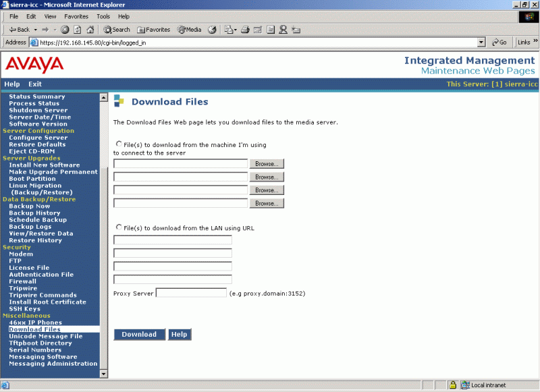Click the Stop loading toolbar icon
The image size is (540, 392).
pyautogui.click(x=65, y=30)
